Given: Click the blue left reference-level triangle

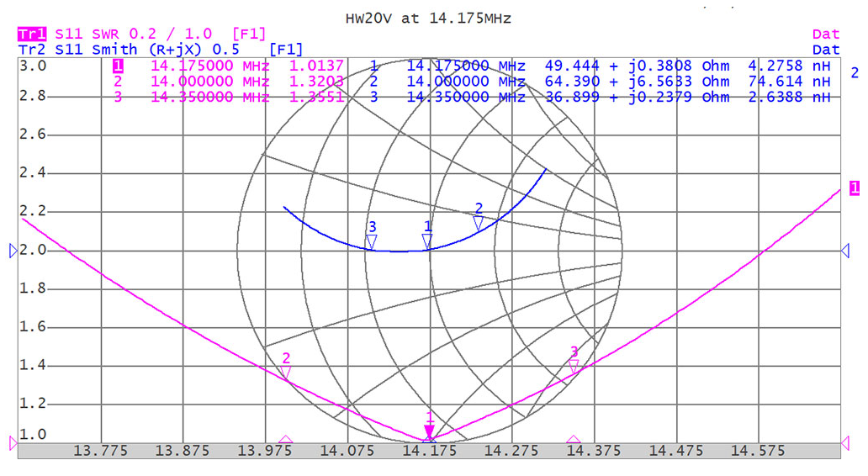Looking at the screenshot, I should coord(13,251).
